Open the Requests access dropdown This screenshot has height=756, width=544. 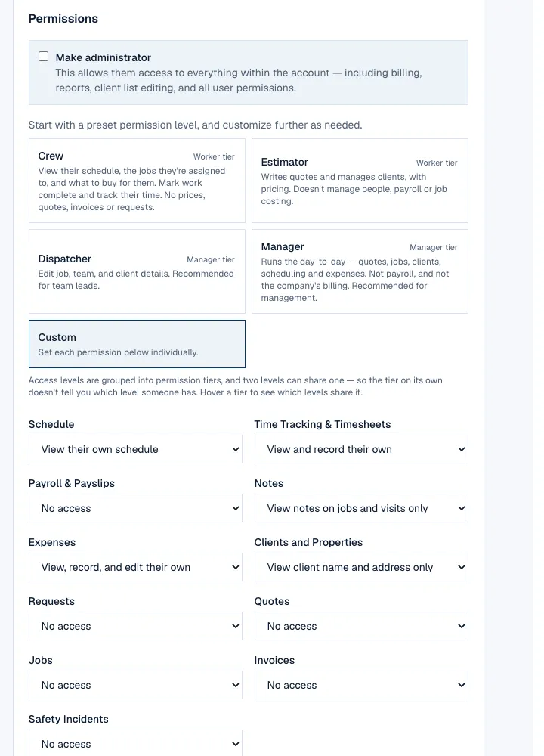pos(135,626)
